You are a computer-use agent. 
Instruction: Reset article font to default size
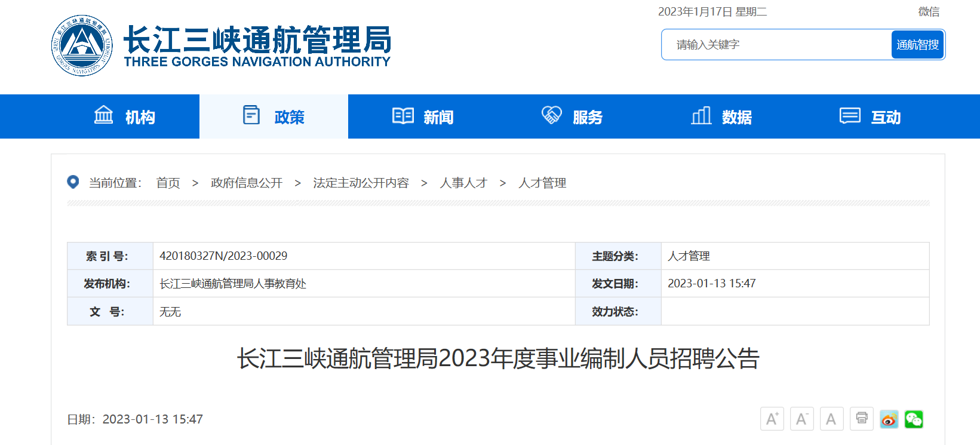click(831, 419)
